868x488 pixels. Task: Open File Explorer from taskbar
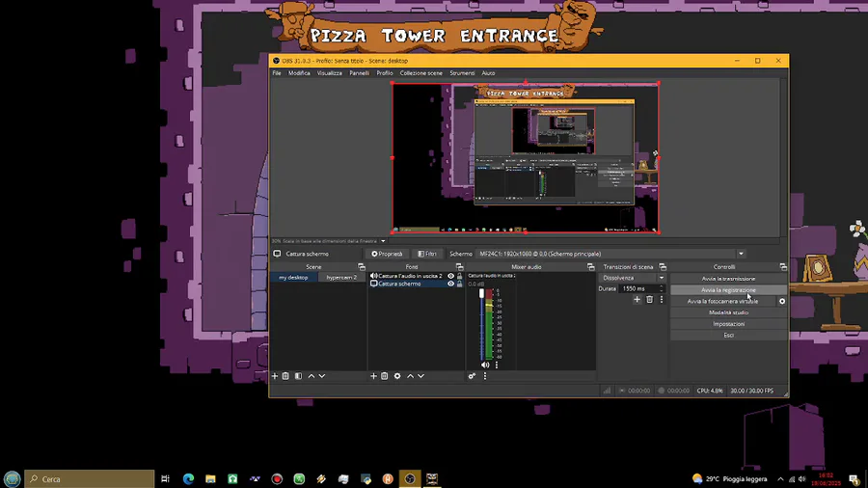(x=210, y=478)
